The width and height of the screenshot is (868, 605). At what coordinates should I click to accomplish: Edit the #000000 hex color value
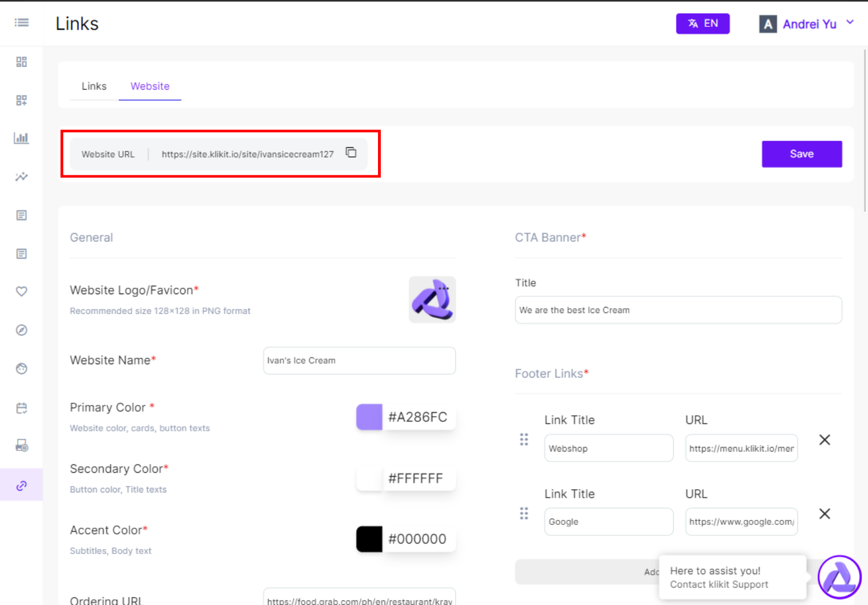[x=418, y=539]
